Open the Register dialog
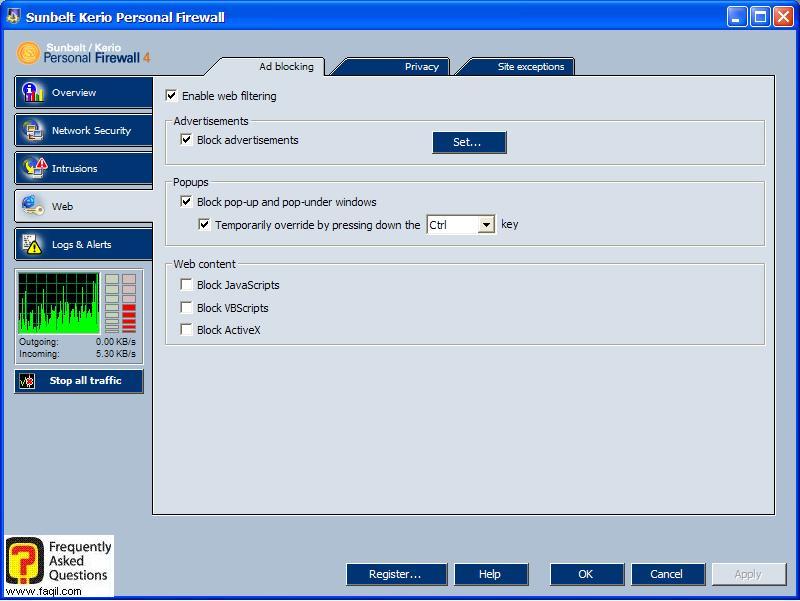The height and width of the screenshot is (601, 800). click(x=395, y=574)
